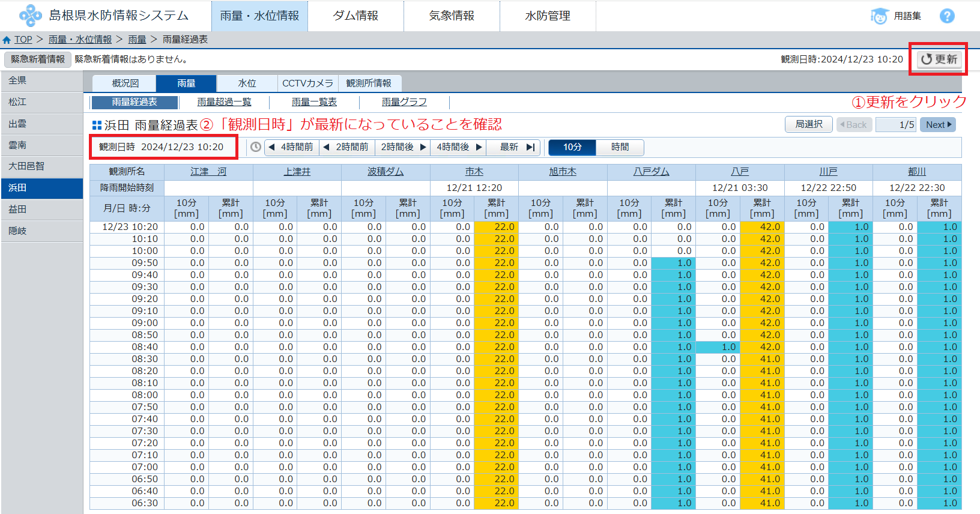Open the 都川 station link
Image resolution: width=980 pixels, height=514 pixels.
pos(917,172)
